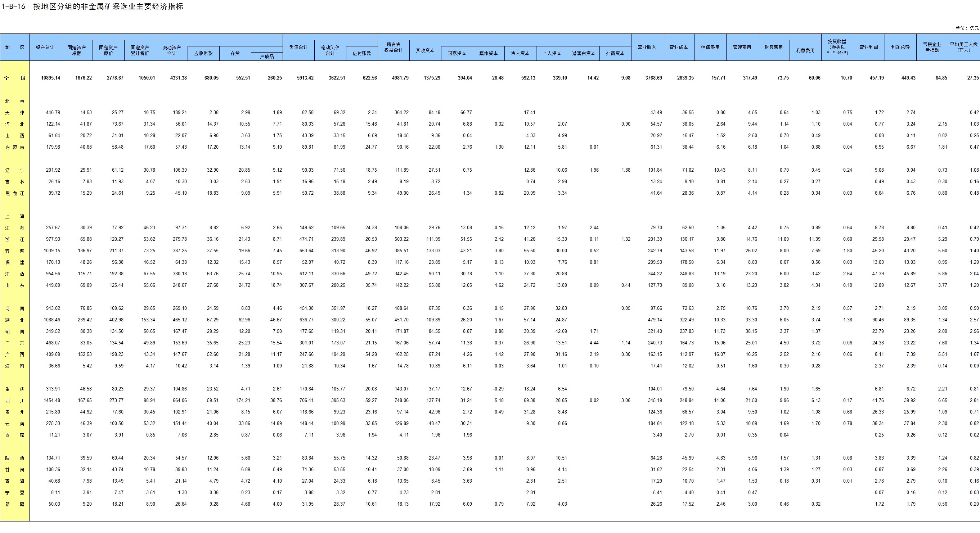Viewport: 980px width, 533px height.
Task: Click the 资产总计 column header
Action: (x=45, y=48)
